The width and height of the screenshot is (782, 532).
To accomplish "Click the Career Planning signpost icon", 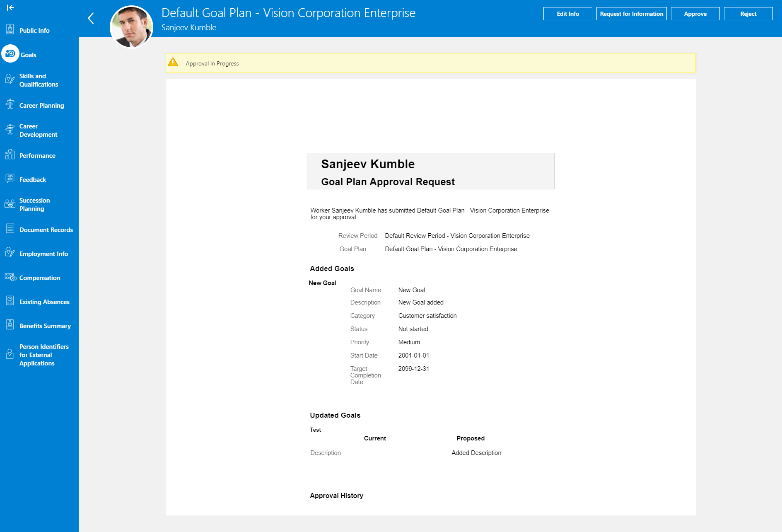I will 10,104.
